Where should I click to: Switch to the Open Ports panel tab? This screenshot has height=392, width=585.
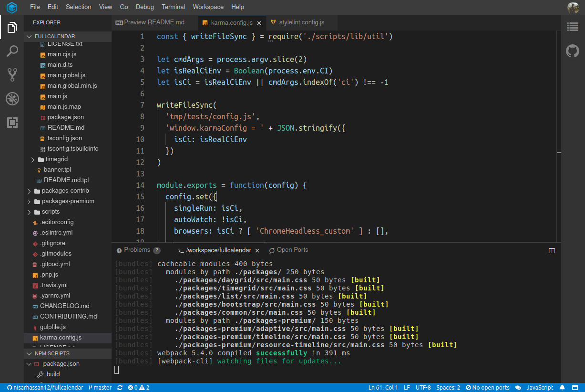[288, 250]
